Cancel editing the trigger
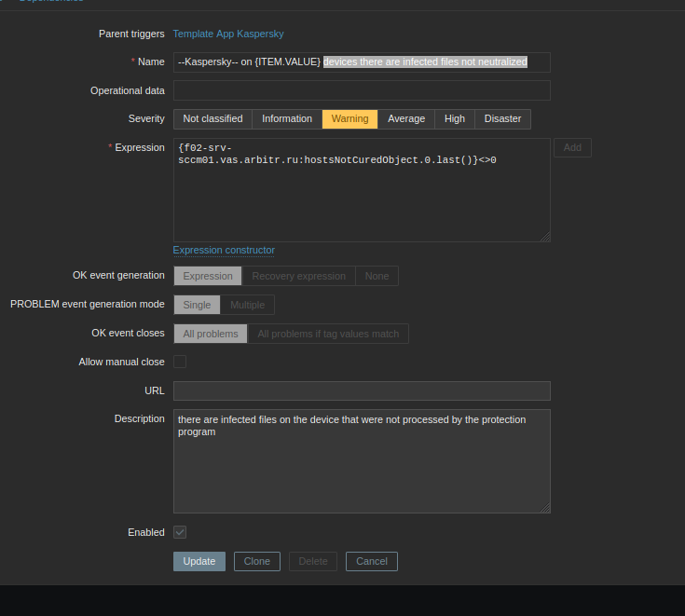The image size is (685, 616). [372, 561]
